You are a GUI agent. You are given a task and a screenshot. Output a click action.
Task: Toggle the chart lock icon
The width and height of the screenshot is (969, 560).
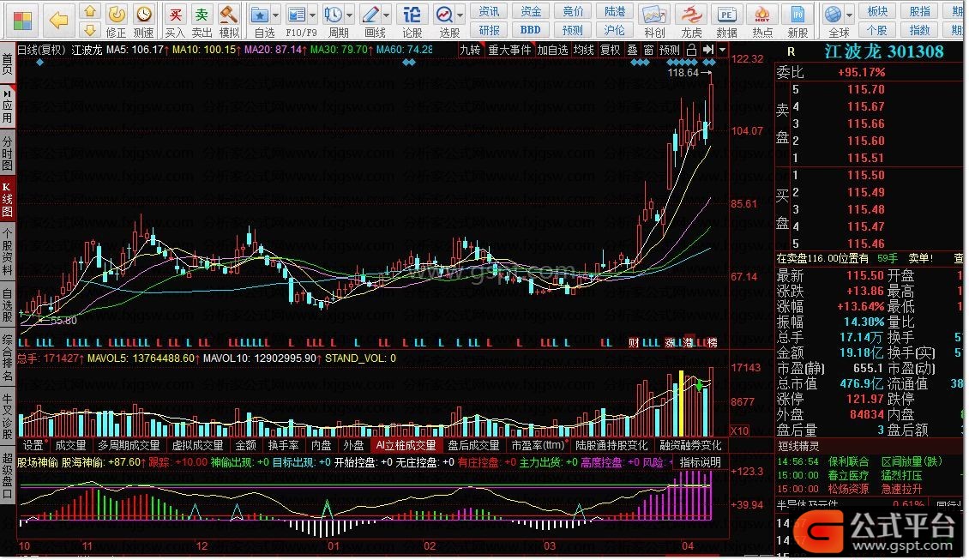[692, 50]
